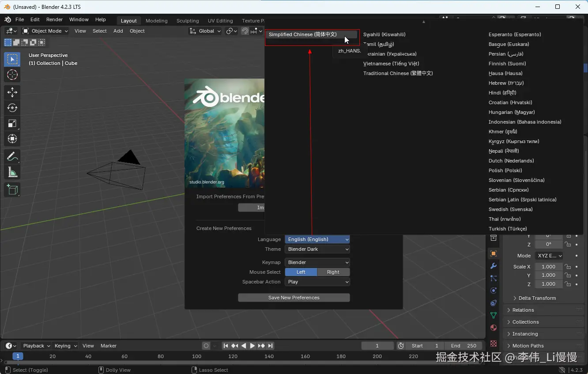Click the Scale X value field
Image resolution: width=588 pixels, height=374 pixels.
pyautogui.click(x=548, y=267)
